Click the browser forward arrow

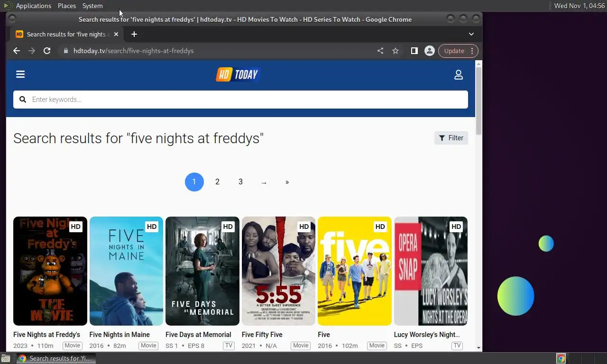point(32,51)
